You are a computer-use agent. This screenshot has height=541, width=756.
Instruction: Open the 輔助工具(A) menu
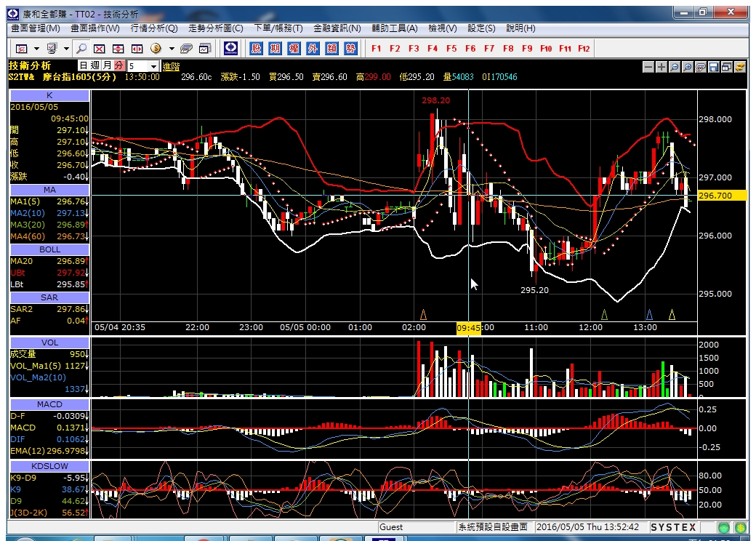point(395,28)
